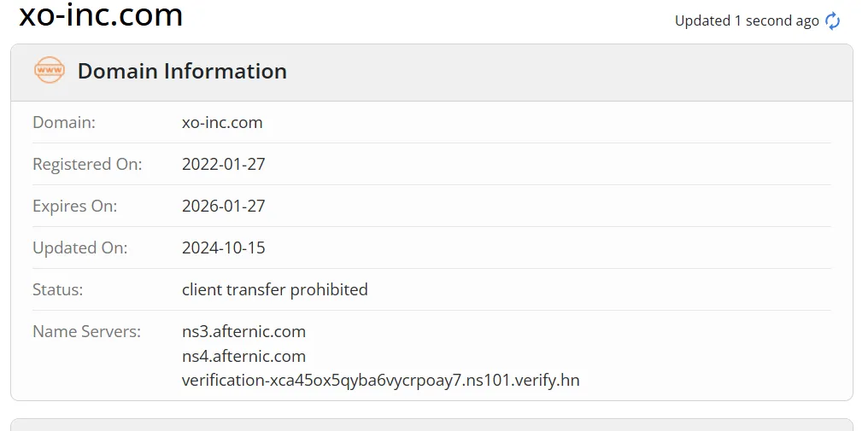Click the Status label
Viewport: 868px width, 431px height.
57,289
